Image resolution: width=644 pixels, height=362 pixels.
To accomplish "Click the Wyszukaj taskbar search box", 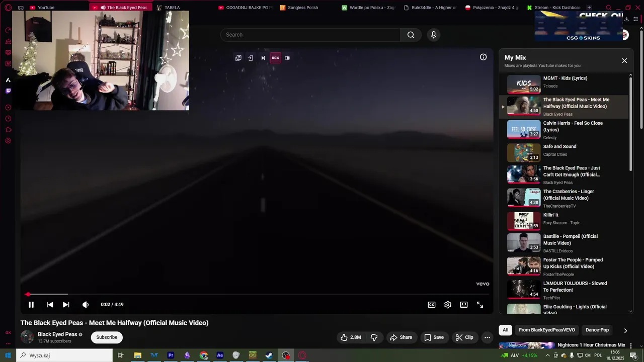I will [64, 355].
